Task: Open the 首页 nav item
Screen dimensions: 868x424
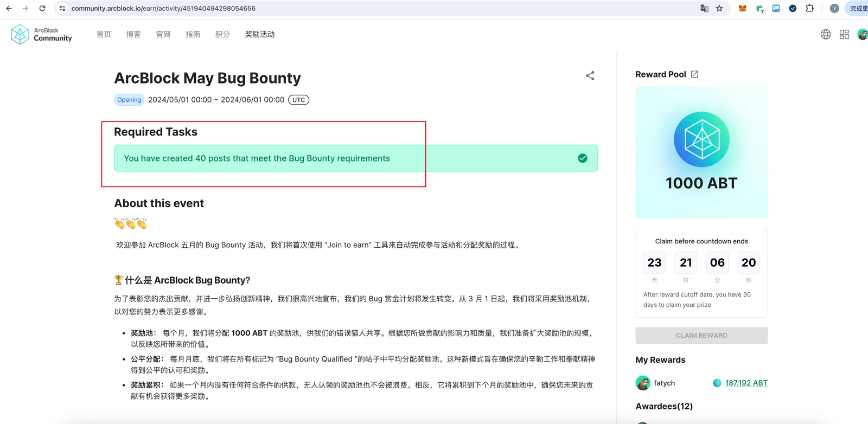Action: 104,34
